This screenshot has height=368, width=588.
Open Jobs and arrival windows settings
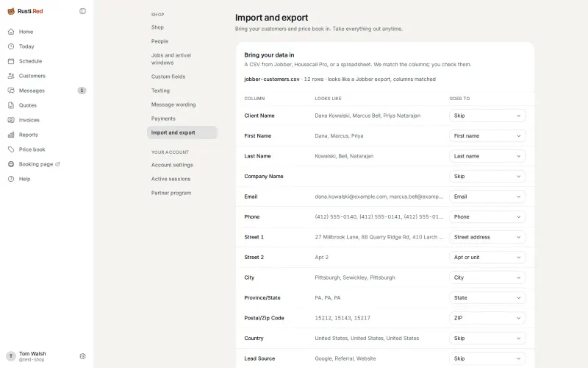click(182, 59)
